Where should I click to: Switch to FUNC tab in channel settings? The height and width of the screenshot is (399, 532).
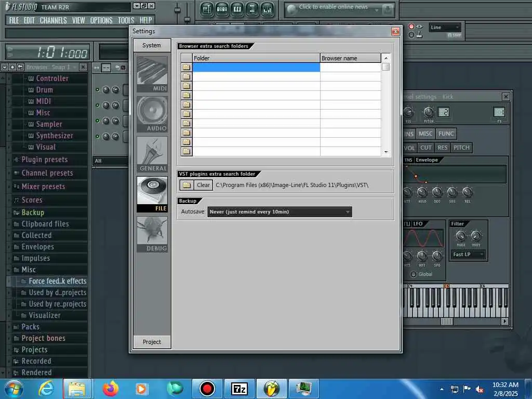tap(446, 134)
